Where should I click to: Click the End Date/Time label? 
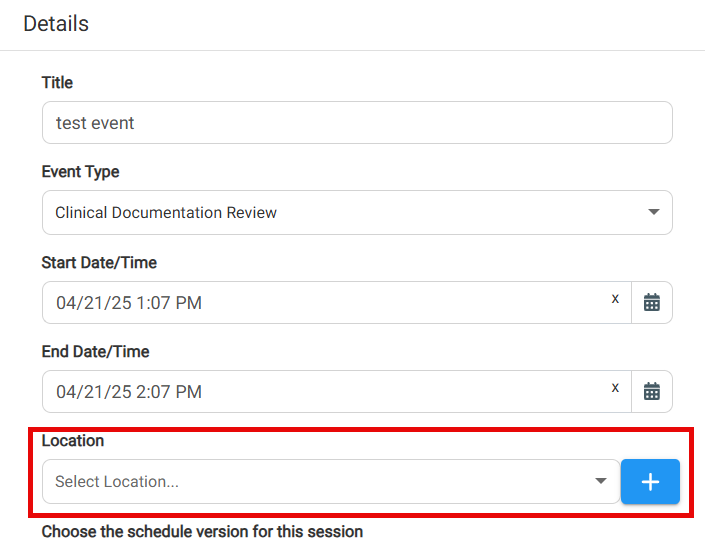click(95, 351)
